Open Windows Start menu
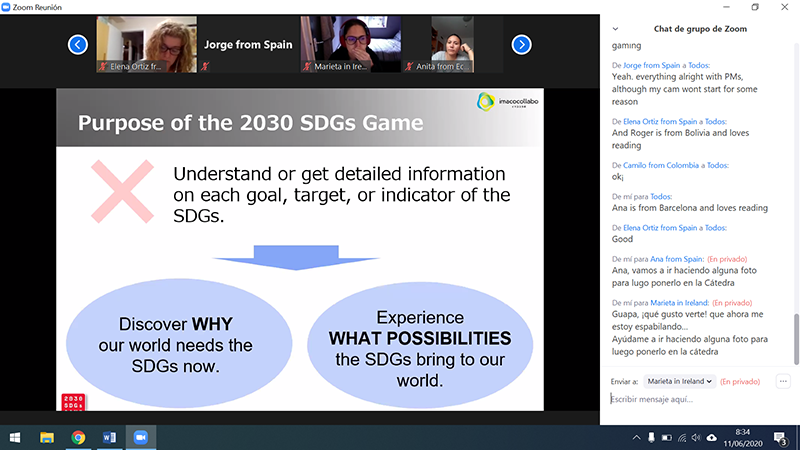The image size is (800, 450). tap(15, 438)
